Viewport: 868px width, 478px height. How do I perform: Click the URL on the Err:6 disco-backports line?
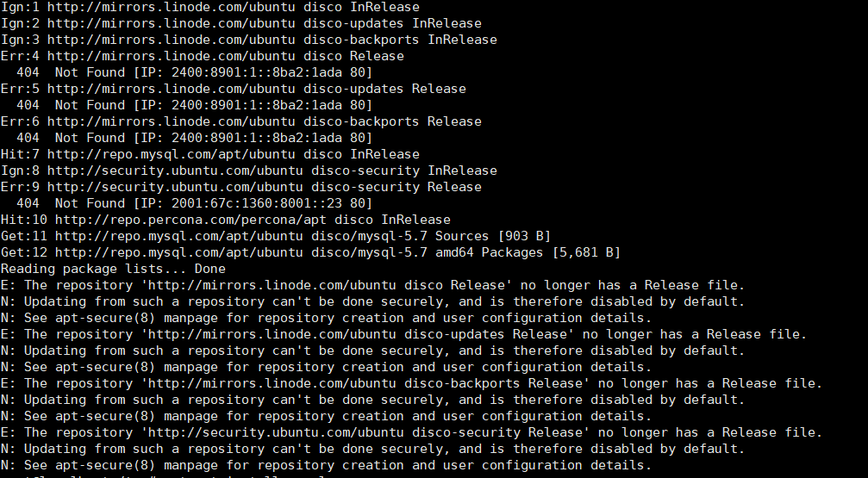(172, 121)
